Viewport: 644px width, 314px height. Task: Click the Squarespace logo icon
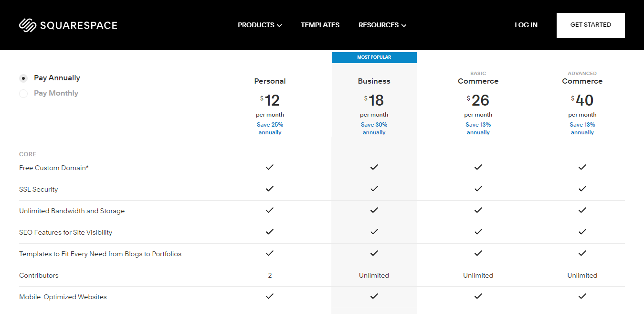pos(27,24)
